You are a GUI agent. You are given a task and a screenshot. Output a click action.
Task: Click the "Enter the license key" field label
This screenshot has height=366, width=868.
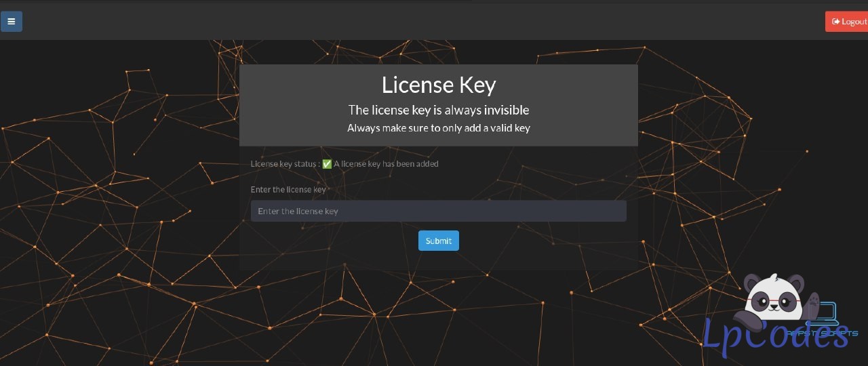pos(288,190)
